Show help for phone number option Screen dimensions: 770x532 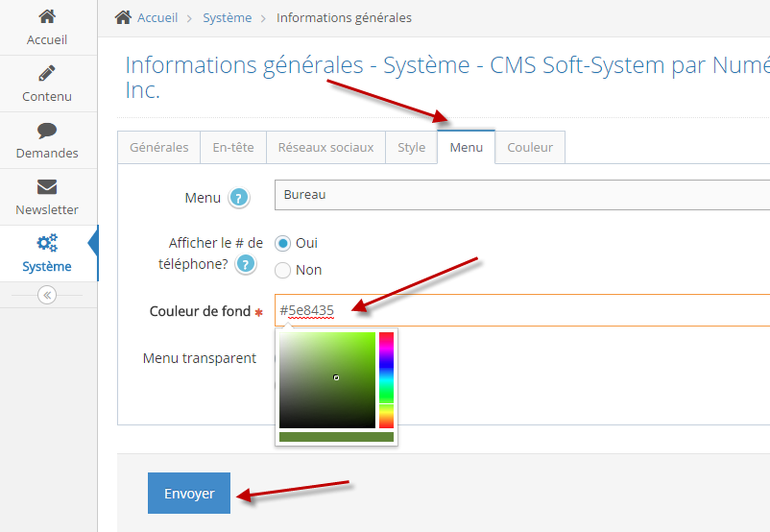[245, 264]
